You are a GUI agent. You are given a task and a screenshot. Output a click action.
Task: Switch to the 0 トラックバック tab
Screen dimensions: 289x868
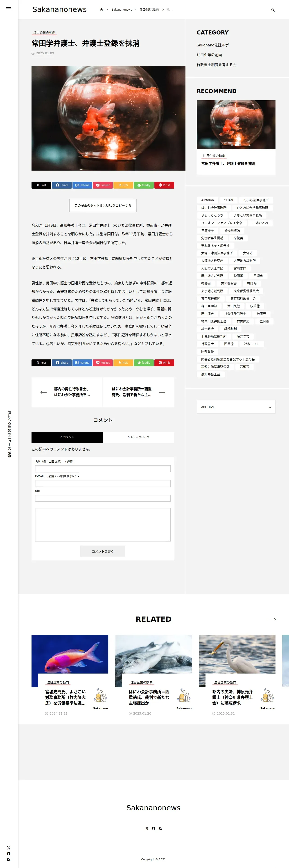click(x=139, y=437)
